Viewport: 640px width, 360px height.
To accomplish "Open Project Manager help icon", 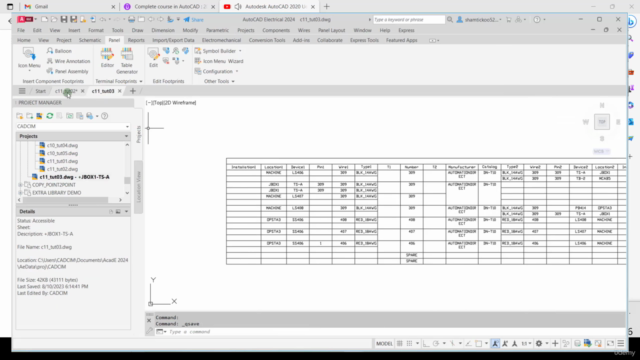I will [104, 116].
